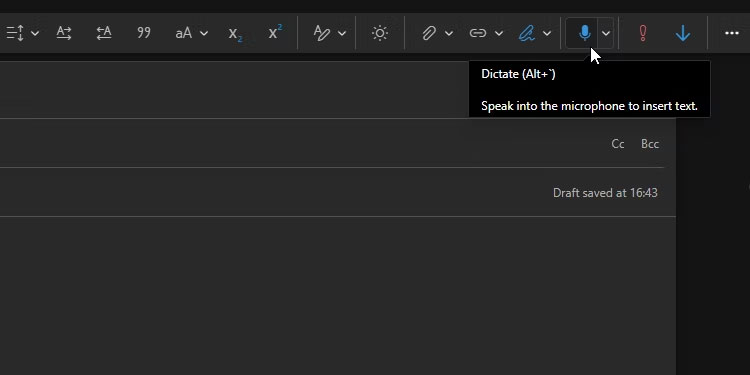Screen dimensions: 750x375
Task: Start dictation with the microphone icon
Action: coord(584,33)
